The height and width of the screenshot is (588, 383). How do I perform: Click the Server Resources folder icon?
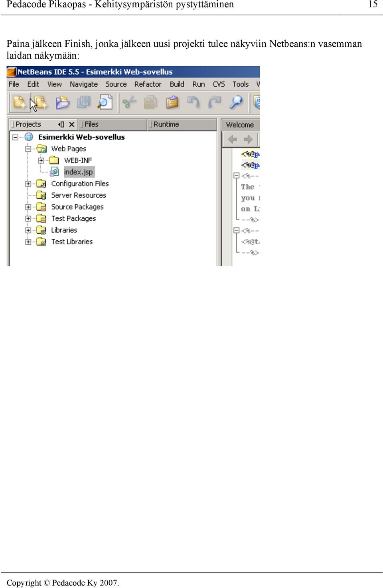pos(41,195)
